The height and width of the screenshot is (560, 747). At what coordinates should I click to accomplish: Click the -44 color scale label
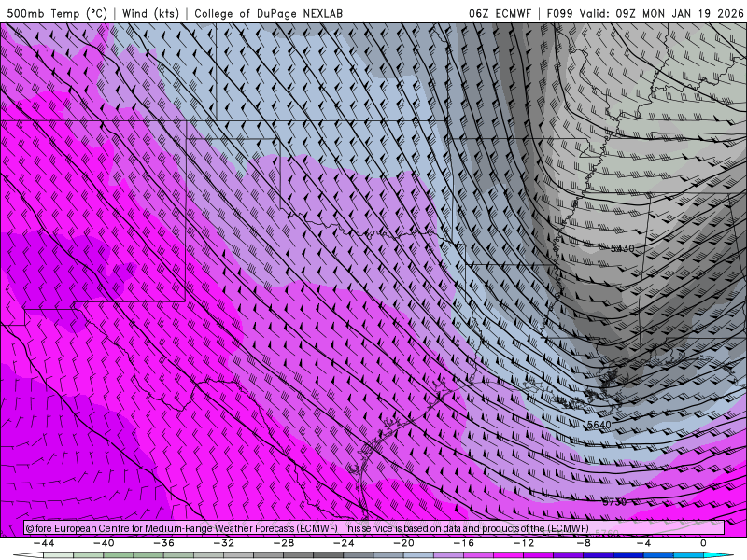44,543
